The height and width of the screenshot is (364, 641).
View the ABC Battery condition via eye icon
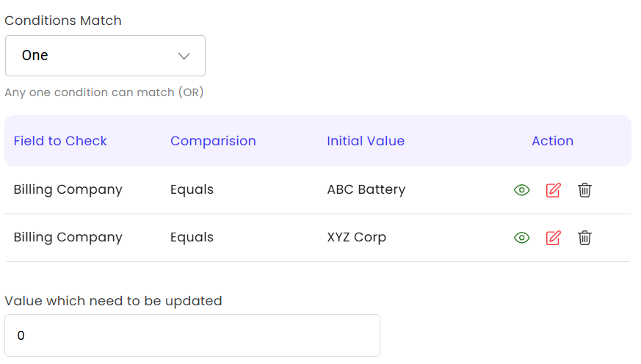521,190
